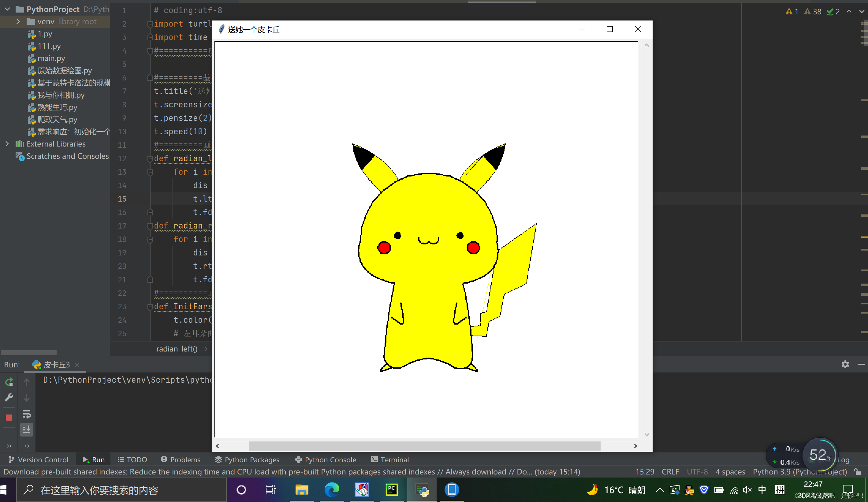Viewport: 868px width, 502px height.
Task: Stop the running process with red square
Action: pos(9,417)
